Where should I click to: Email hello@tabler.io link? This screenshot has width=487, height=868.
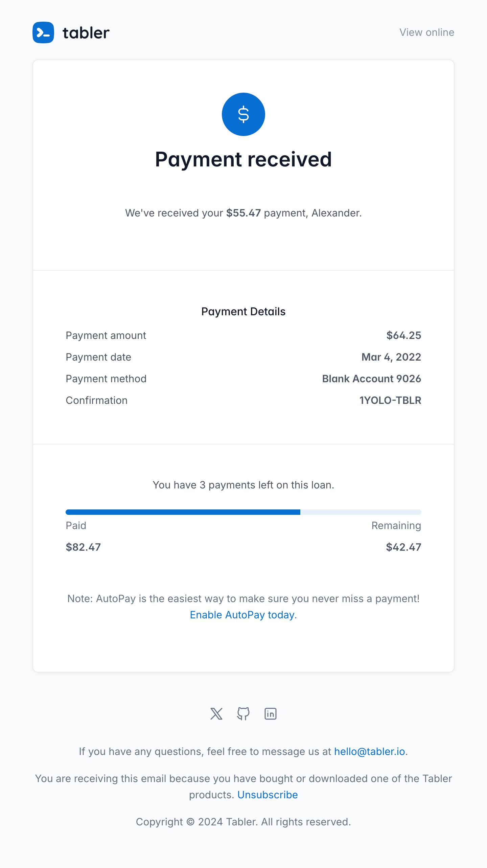[370, 751]
